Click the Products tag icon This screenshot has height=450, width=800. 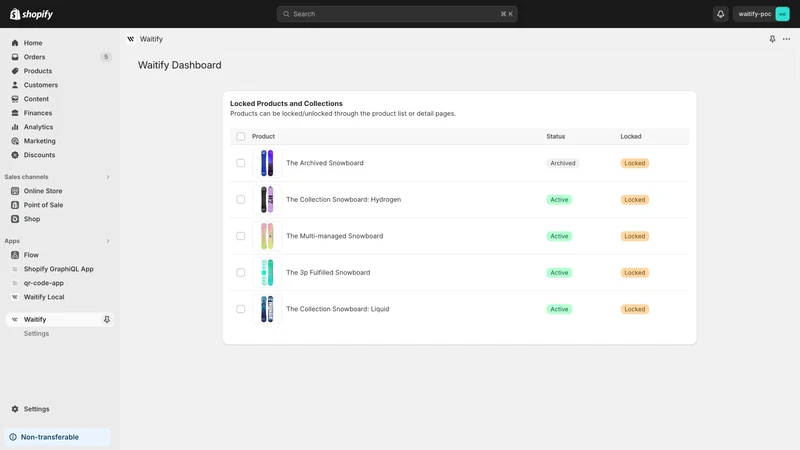(x=15, y=71)
